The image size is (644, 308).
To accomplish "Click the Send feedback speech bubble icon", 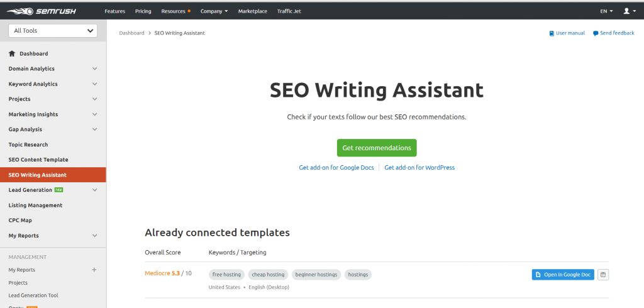I will (x=596, y=33).
